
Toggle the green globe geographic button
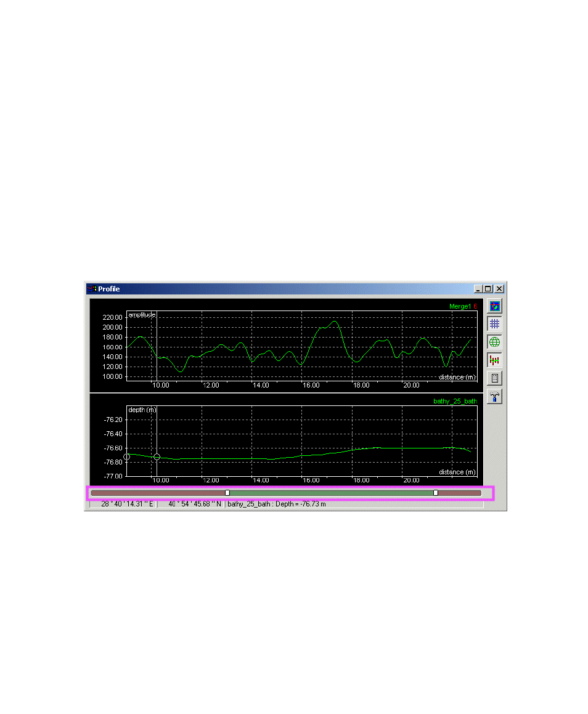[x=494, y=342]
